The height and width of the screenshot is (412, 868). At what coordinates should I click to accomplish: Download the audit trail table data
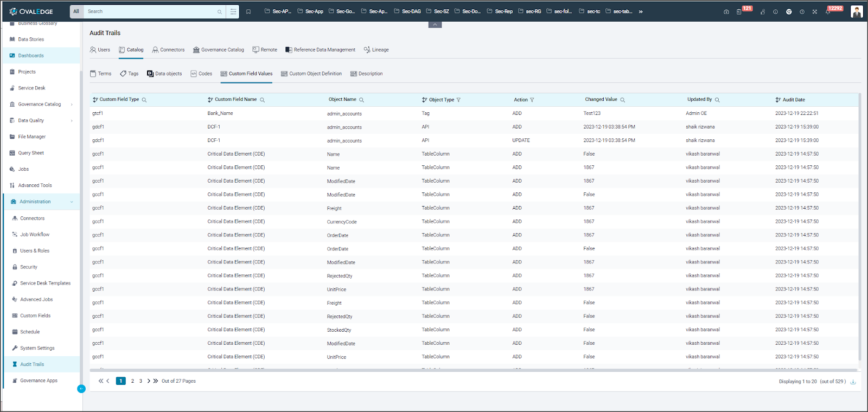(x=853, y=382)
